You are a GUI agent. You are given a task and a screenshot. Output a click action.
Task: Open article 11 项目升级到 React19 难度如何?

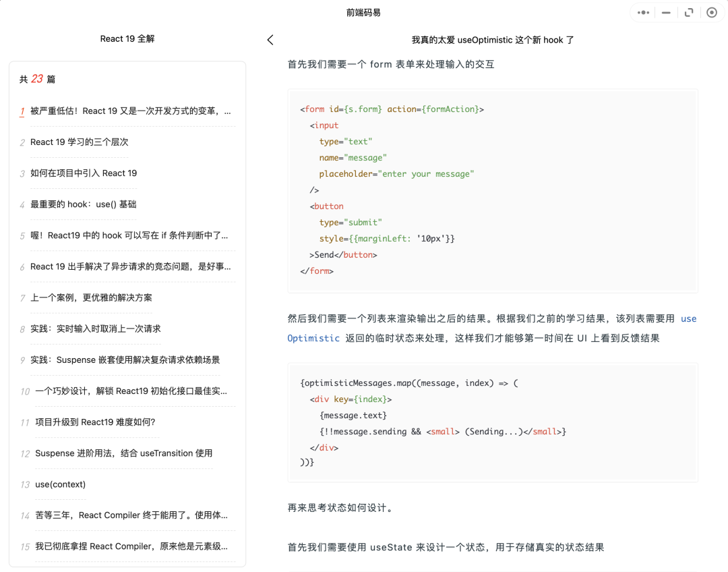click(x=95, y=422)
